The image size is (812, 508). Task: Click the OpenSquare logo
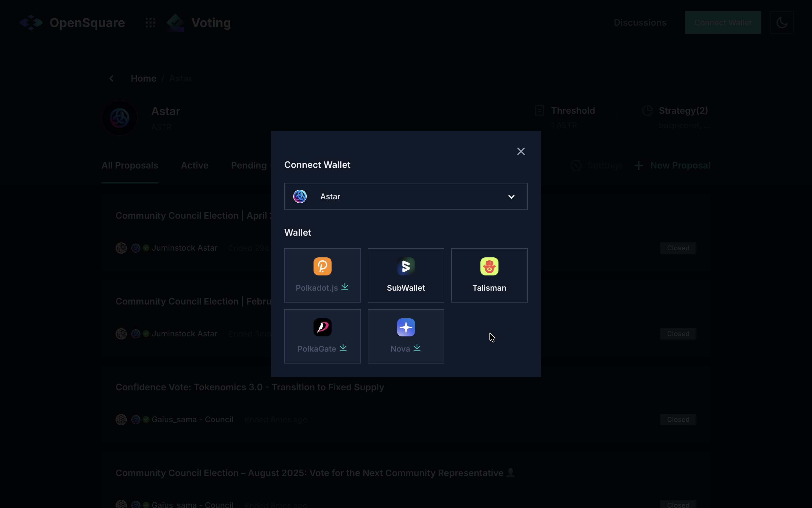click(72, 23)
